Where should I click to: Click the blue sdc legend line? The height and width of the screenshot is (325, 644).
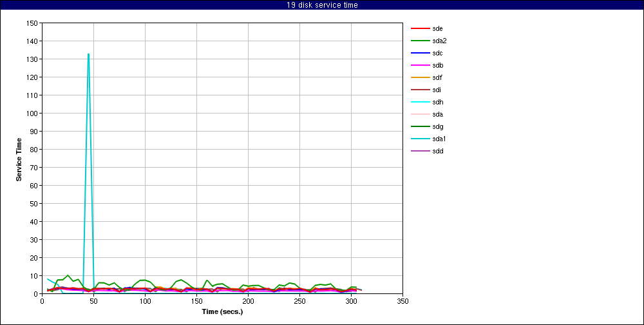pos(420,53)
